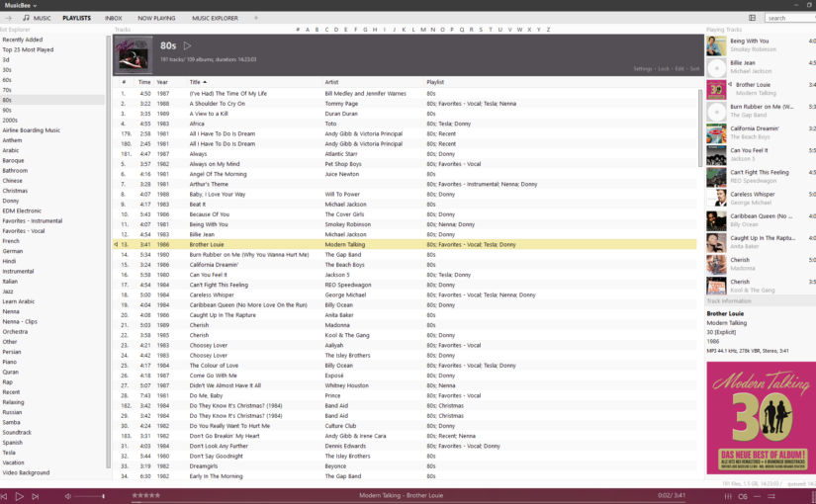Sort by the Artist column header
Screen dimensions: 816x504
coord(331,82)
